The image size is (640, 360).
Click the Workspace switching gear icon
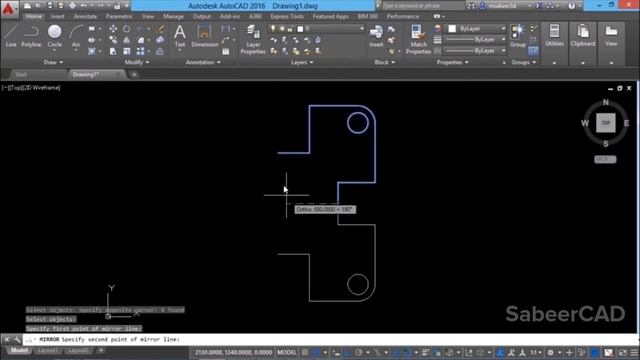[550, 352]
